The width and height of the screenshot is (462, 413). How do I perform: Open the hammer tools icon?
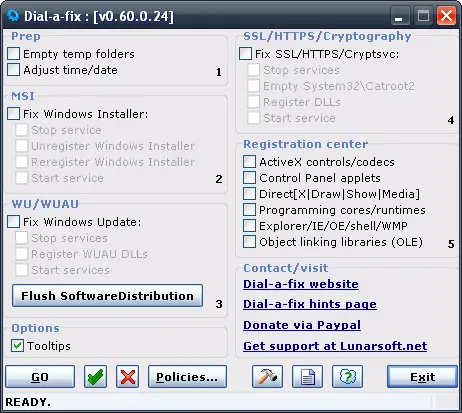coord(267,377)
